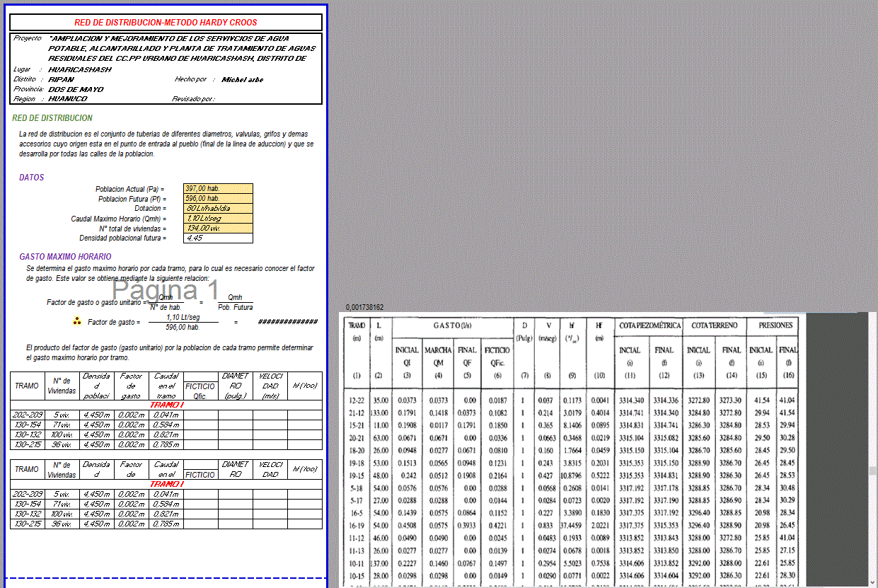Click the 'COTA PIEZOMÉTRICA' column header in the image
Viewport: 878px width, 588px height.
pos(650,325)
